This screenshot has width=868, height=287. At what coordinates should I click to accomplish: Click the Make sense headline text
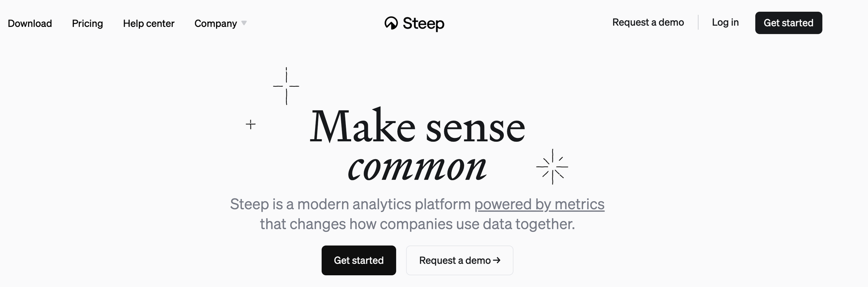pos(417,127)
